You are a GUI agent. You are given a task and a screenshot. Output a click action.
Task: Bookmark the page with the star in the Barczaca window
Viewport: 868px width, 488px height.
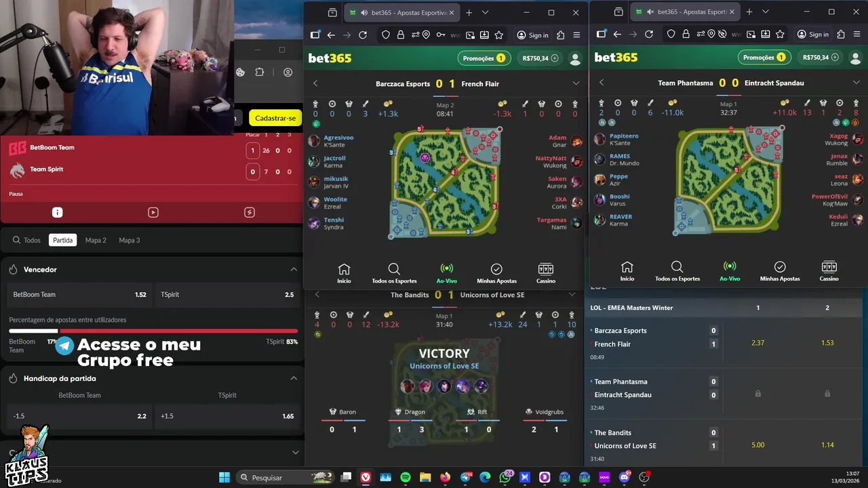499,35
